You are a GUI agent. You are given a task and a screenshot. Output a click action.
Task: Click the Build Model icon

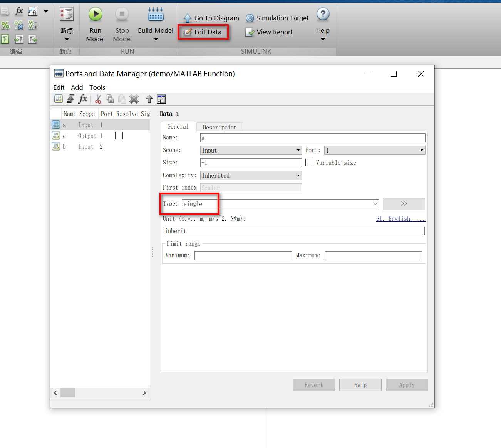(156, 14)
